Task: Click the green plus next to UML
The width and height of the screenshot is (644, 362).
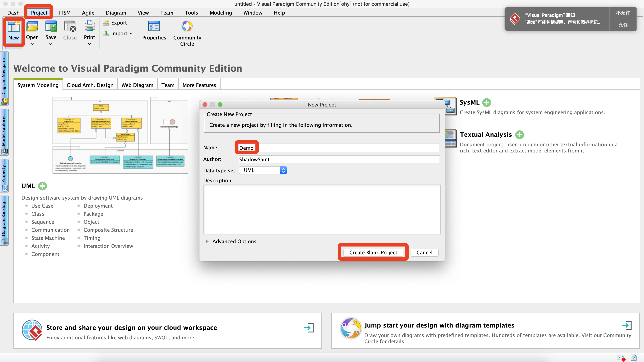Action: 43,186
